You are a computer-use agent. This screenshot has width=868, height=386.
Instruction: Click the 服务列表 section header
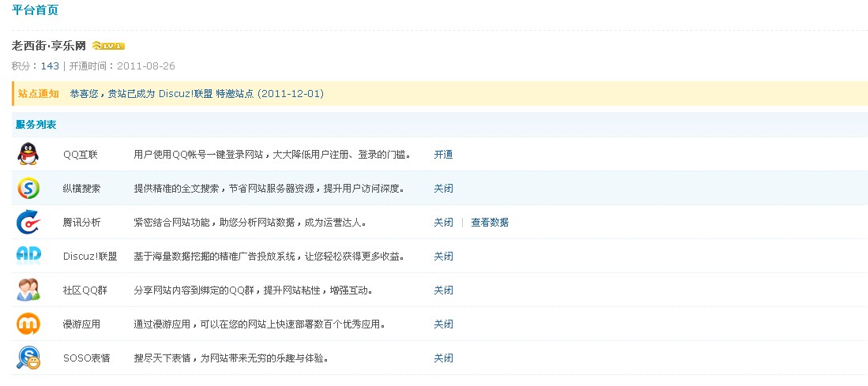(x=36, y=125)
